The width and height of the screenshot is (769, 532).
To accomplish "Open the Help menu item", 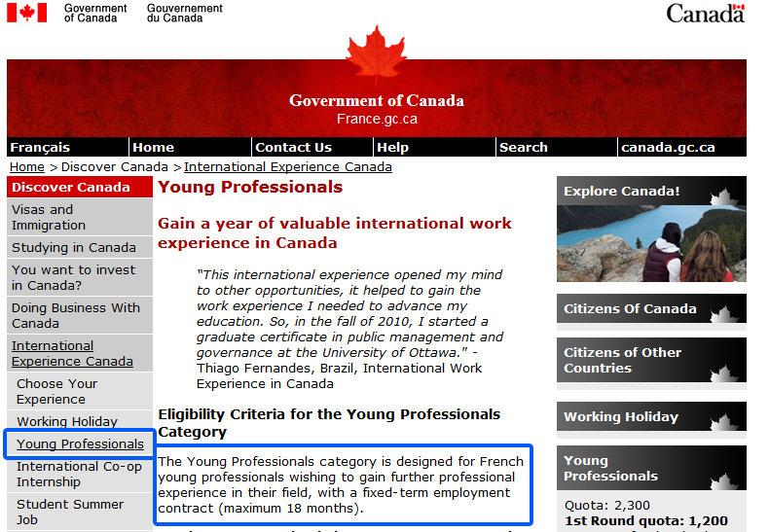I will 392,148.
